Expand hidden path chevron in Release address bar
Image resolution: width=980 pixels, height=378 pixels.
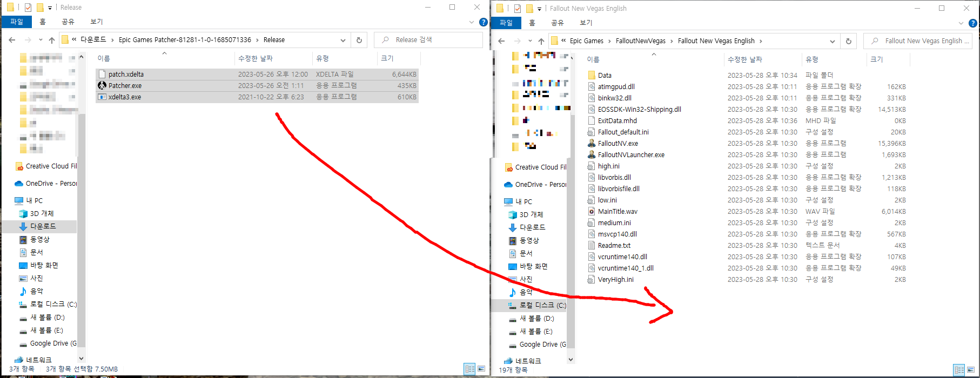tap(74, 39)
